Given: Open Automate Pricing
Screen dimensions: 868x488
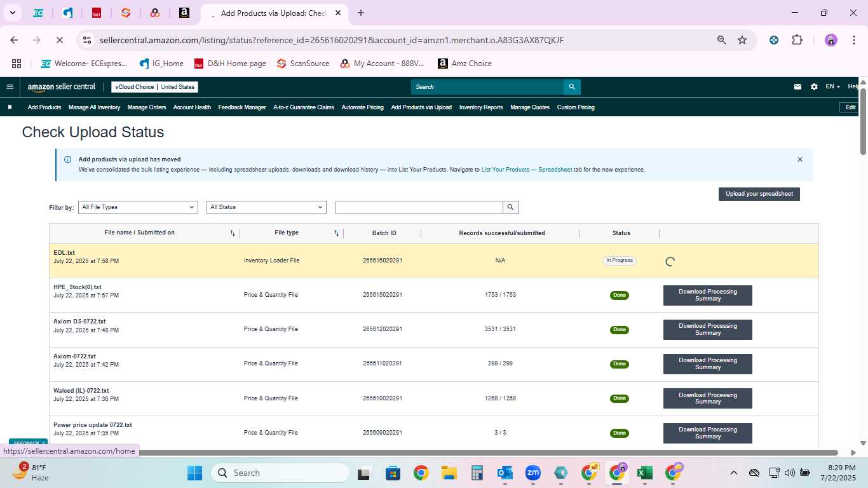Looking at the screenshot, I should [362, 107].
